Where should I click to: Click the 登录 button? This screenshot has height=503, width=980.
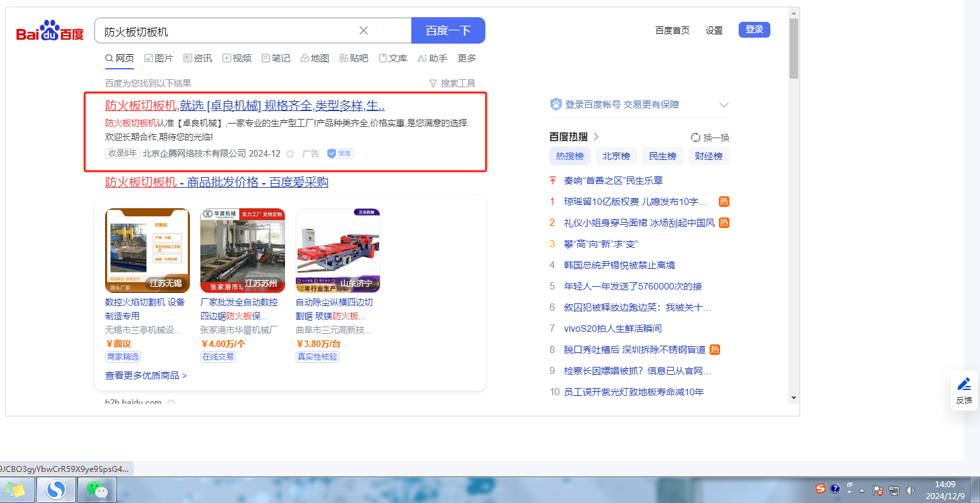click(x=755, y=30)
